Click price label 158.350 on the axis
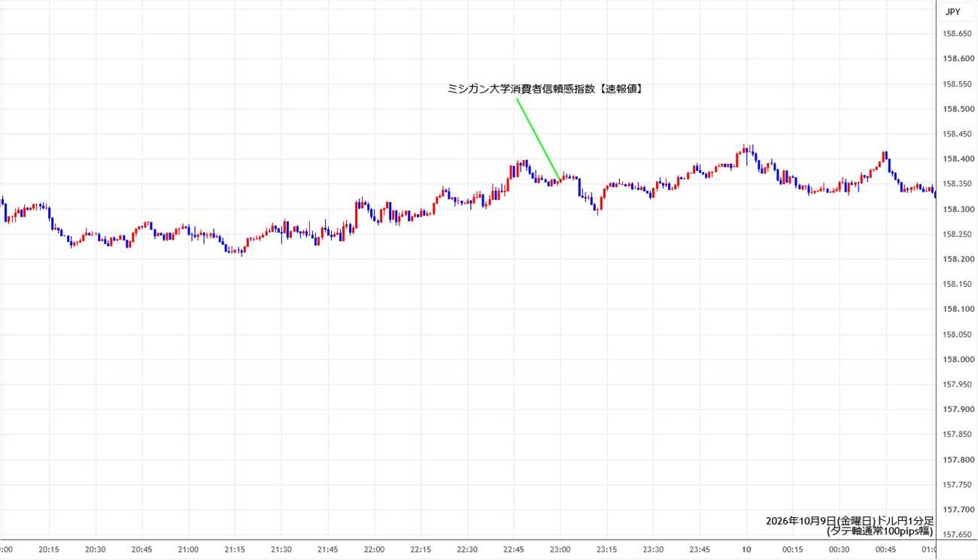The height and width of the screenshot is (560, 978). pyautogui.click(x=957, y=184)
